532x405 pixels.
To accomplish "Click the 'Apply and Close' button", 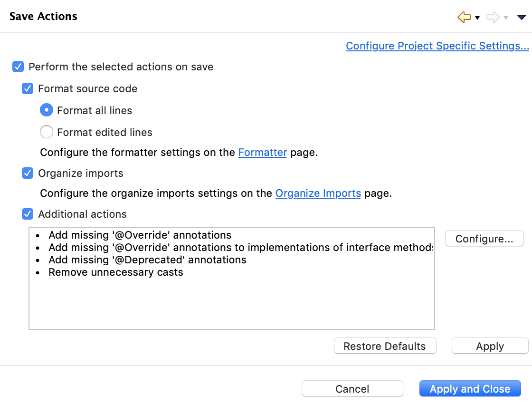I will coord(470,389).
